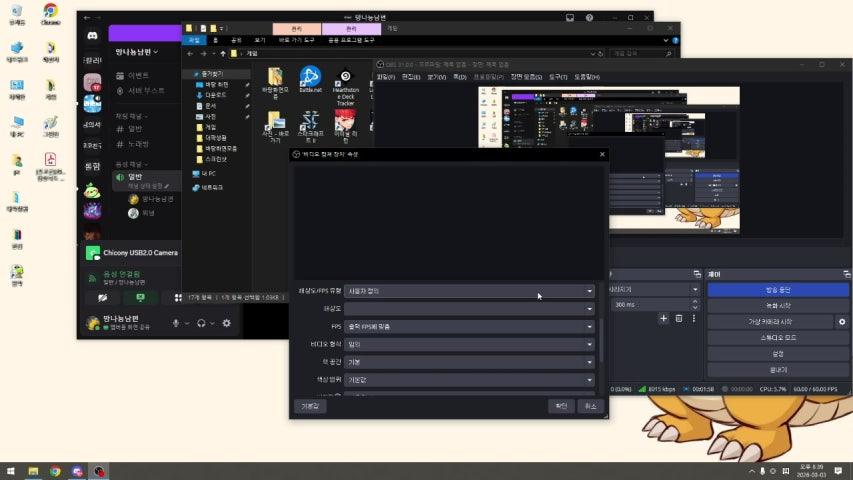Open 바로 가기 도구 ribbon tab
Viewport: 853px width, 480px height.
coord(297,40)
